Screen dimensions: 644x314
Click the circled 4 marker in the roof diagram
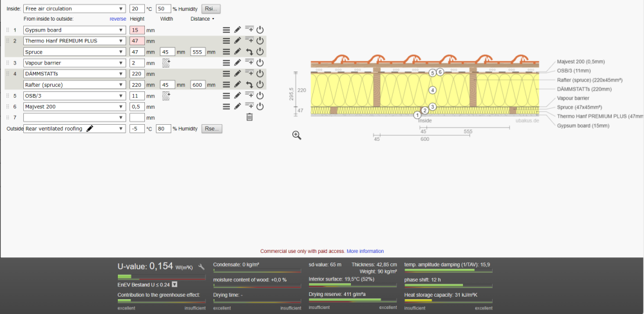tap(431, 90)
